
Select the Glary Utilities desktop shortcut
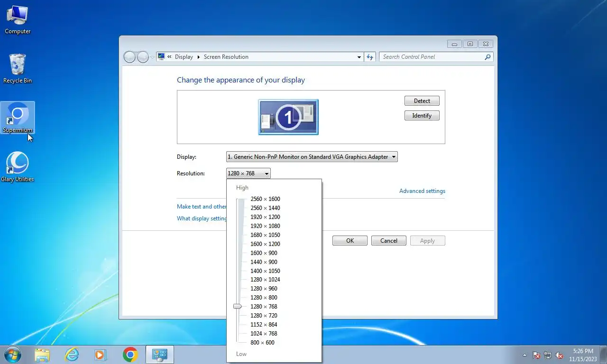(x=18, y=167)
